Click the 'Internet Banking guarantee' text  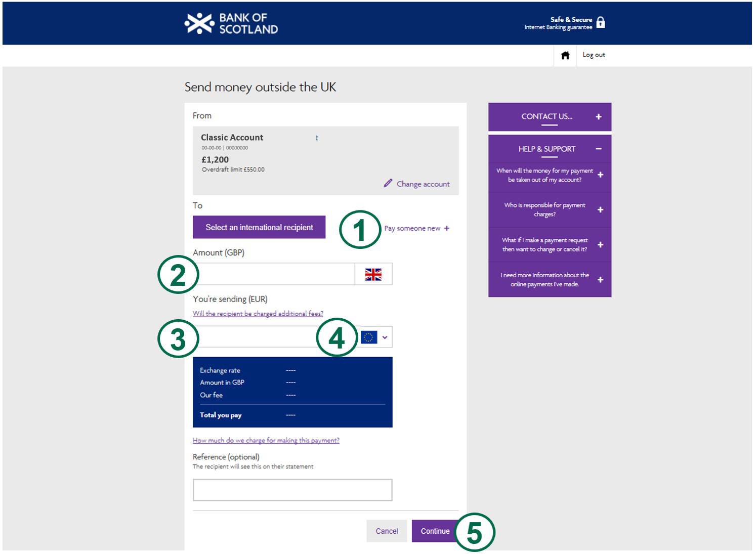tap(558, 27)
